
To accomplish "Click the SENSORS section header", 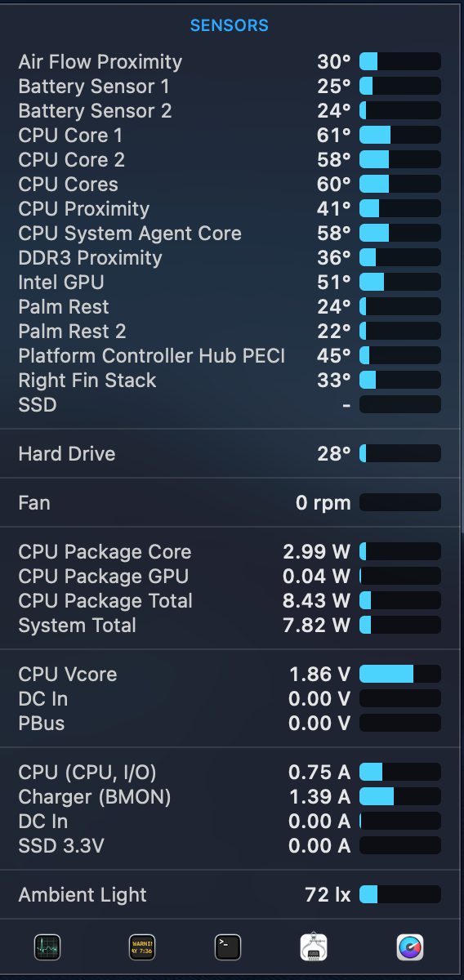I will point(230,26).
